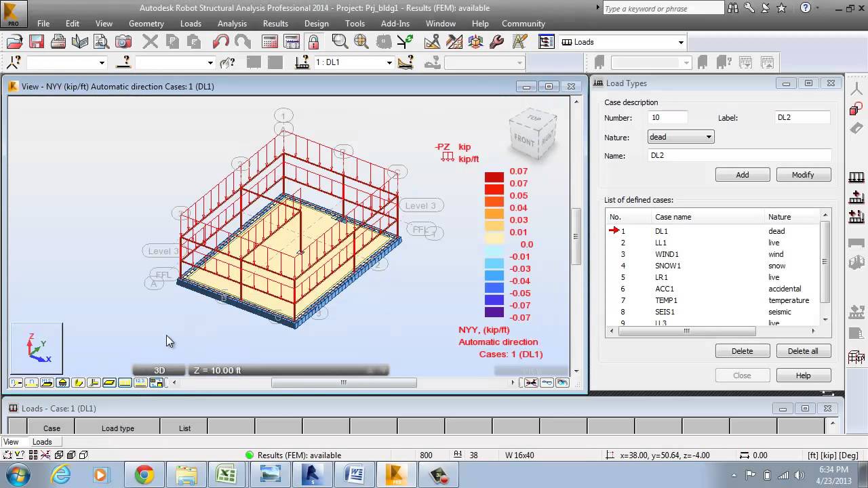Click the Add button in Load Types
This screenshot has height=488, width=868.
coord(743,175)
